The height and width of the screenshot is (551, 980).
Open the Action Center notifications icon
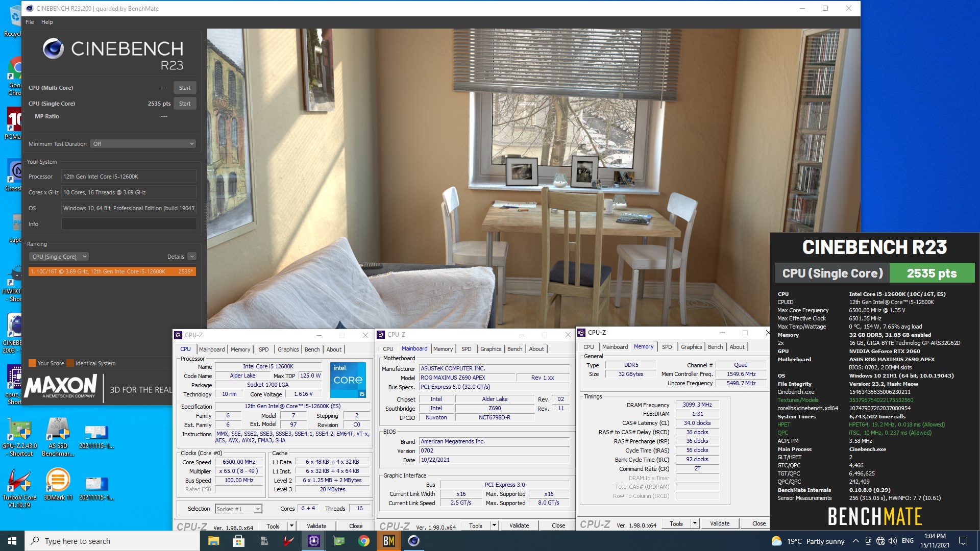963,541
